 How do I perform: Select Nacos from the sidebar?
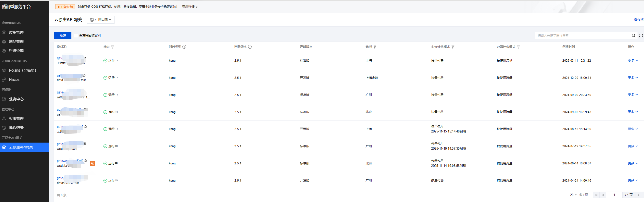click(14, 80)
